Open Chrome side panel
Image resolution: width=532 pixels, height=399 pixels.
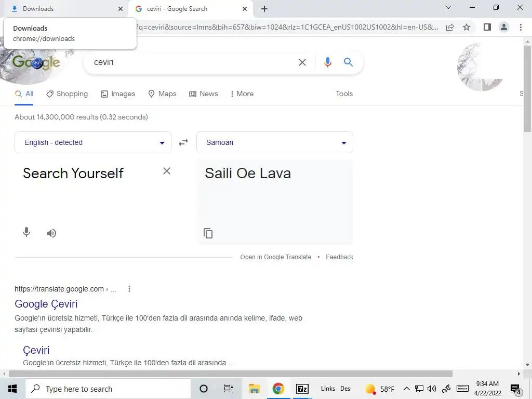(487, 27)
